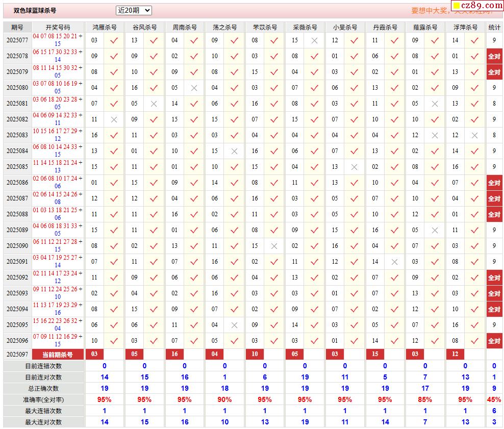Click issue number 2025077
This screenshot has height=429, width=504.
[17, 40]
